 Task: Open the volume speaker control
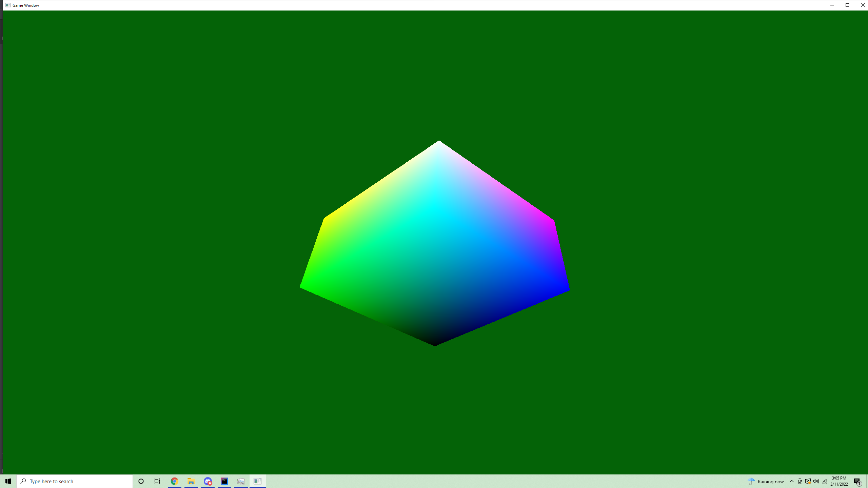coord(816,481)
